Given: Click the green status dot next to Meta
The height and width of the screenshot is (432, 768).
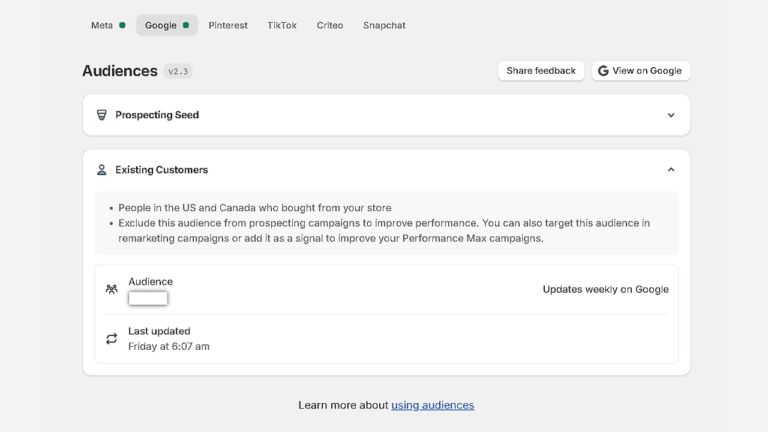Looking at the screenshot, I should pos(122,25).
